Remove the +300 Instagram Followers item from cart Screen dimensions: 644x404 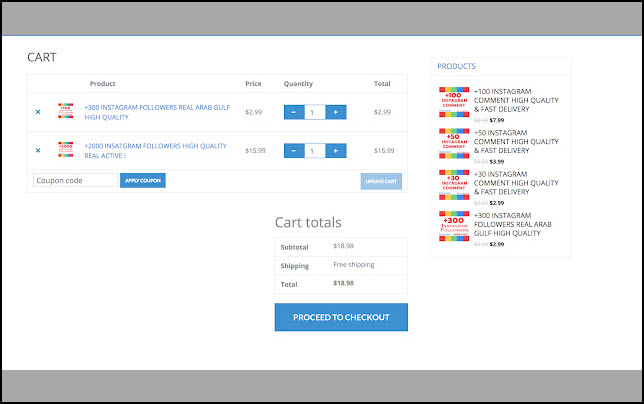tap(38, 112)
